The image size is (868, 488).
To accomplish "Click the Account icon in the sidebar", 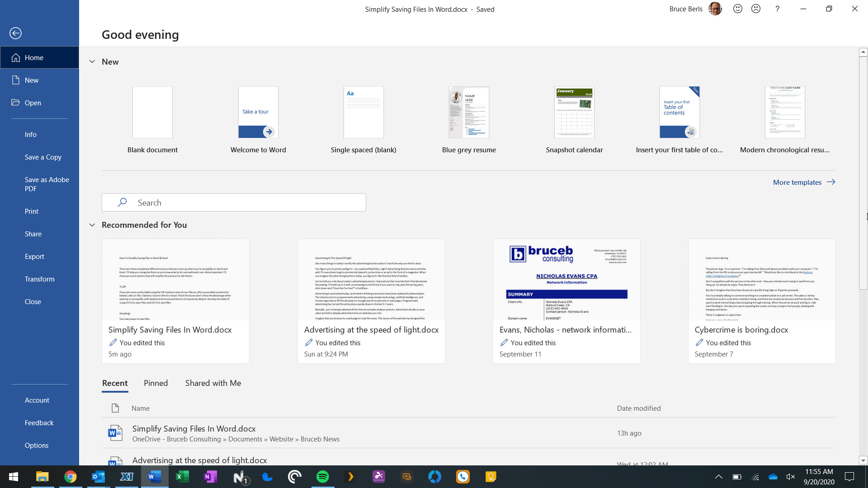I will 37,400.
